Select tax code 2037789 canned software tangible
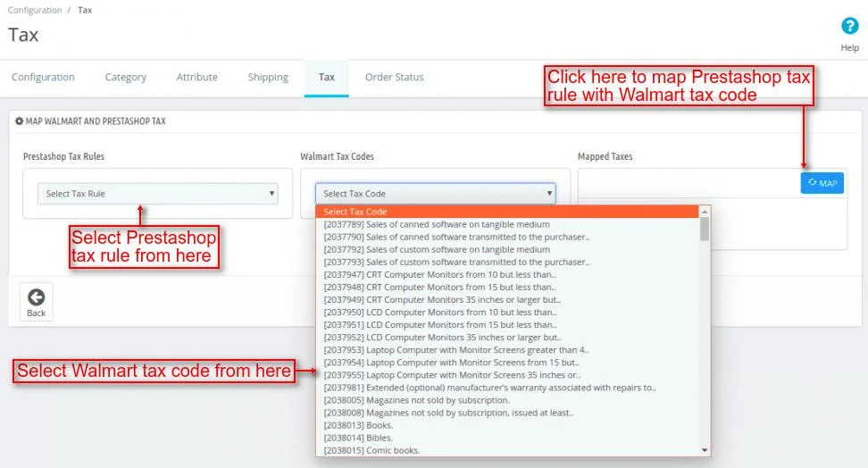This screenshot has height=468, width=868. tap(507, 224)
